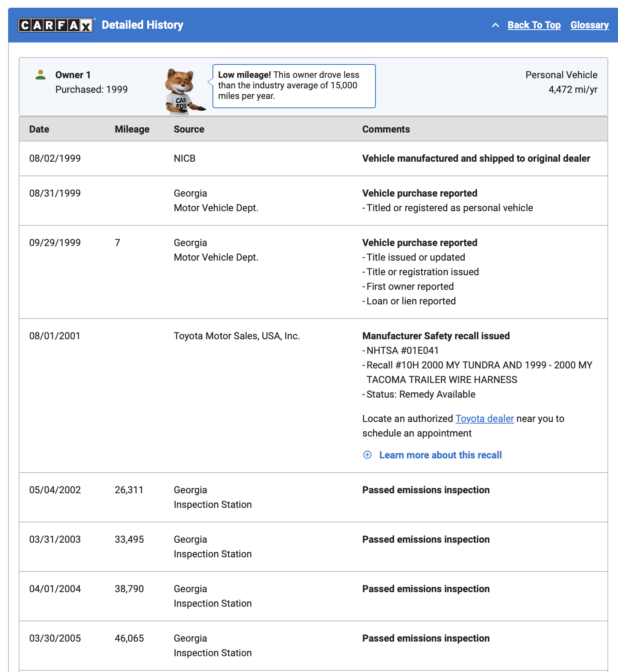The height and width of the screenshot is (672, 618).
Task: Click the CARFAX logo in header
Action: coord(56,25)
